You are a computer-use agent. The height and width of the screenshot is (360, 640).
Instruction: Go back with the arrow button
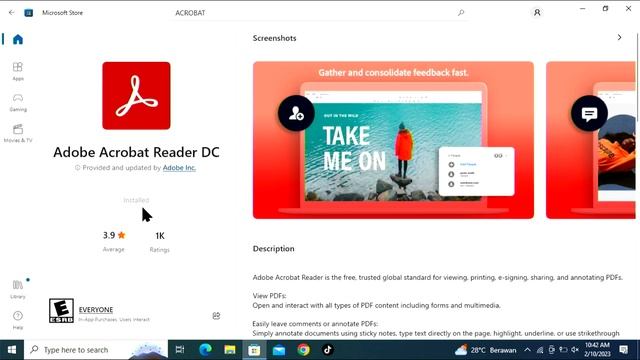click(x=11, y=13)
